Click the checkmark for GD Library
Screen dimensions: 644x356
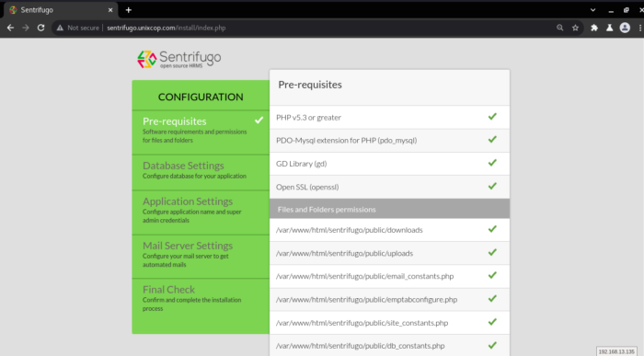492,163
